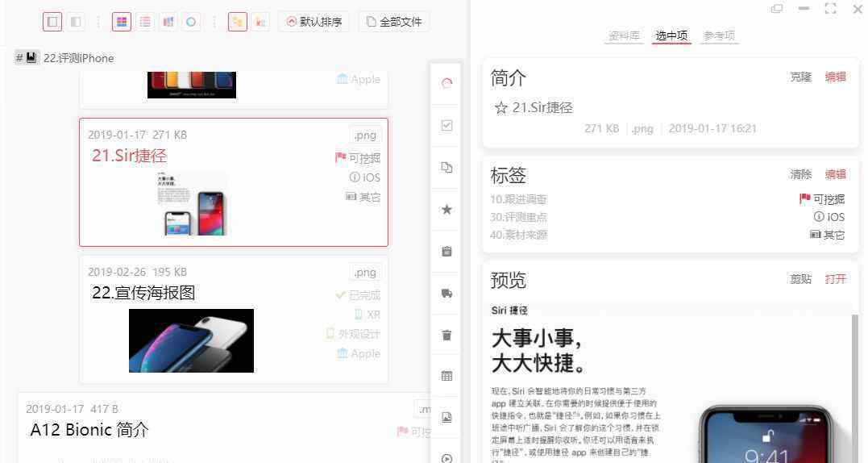Click the Siri 捷径 preview image heading

pos(509,311)
